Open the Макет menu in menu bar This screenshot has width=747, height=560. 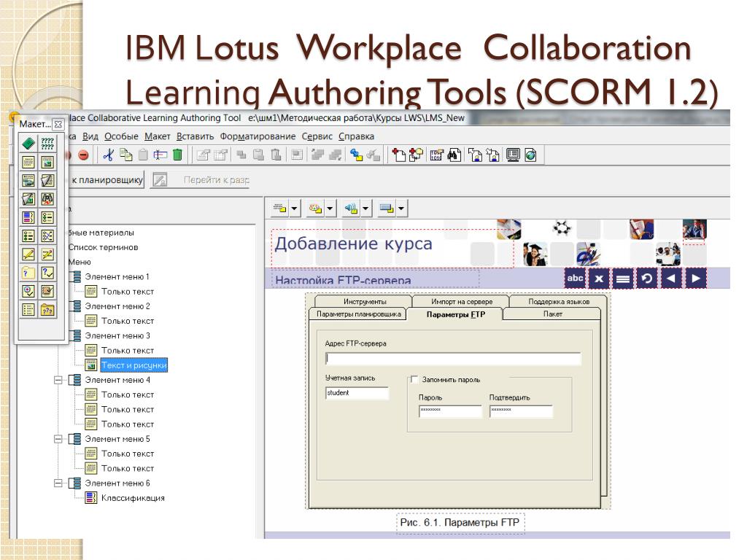[158, 136]
